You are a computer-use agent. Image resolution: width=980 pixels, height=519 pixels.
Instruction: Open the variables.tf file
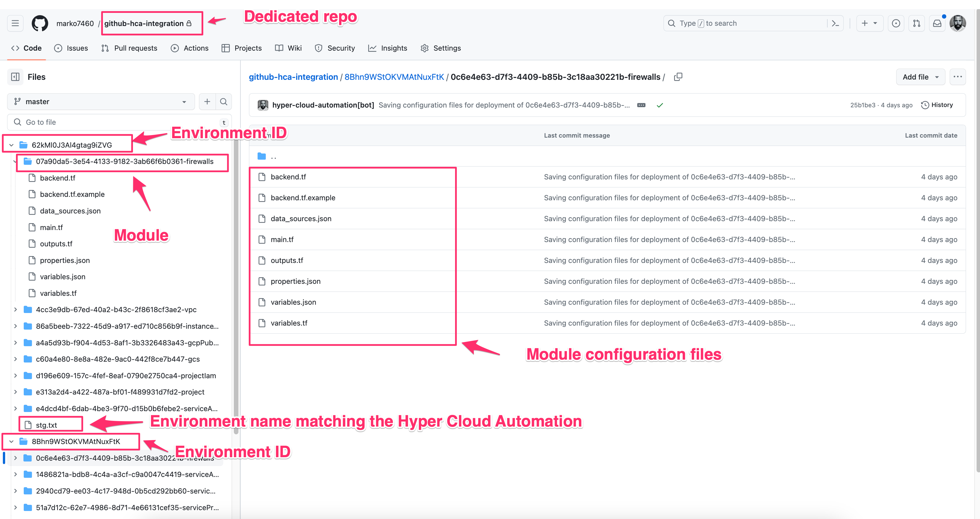pos(289,323)
